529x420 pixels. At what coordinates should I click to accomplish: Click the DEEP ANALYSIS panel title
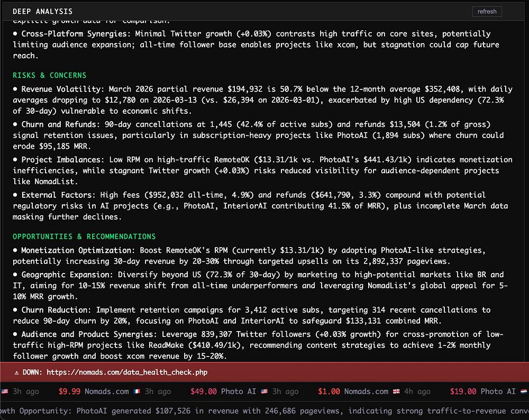42,12
